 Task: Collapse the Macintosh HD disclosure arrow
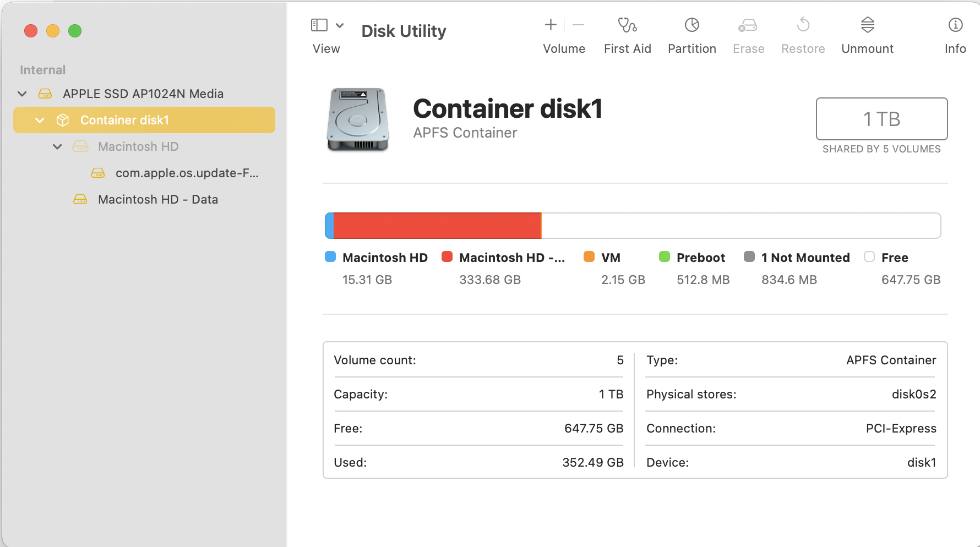pyautogui.click(x=57, y=147)
